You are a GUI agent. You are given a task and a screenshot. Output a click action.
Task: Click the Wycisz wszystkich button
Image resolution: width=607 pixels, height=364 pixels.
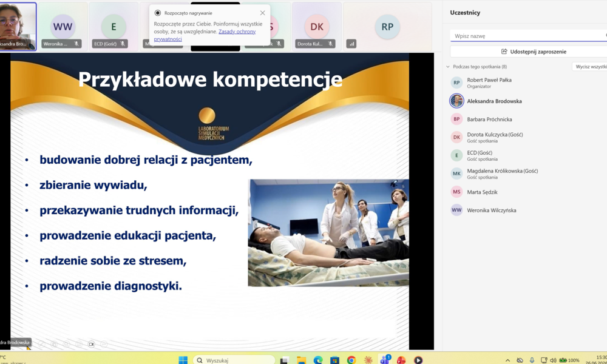(x=589, y=67)
